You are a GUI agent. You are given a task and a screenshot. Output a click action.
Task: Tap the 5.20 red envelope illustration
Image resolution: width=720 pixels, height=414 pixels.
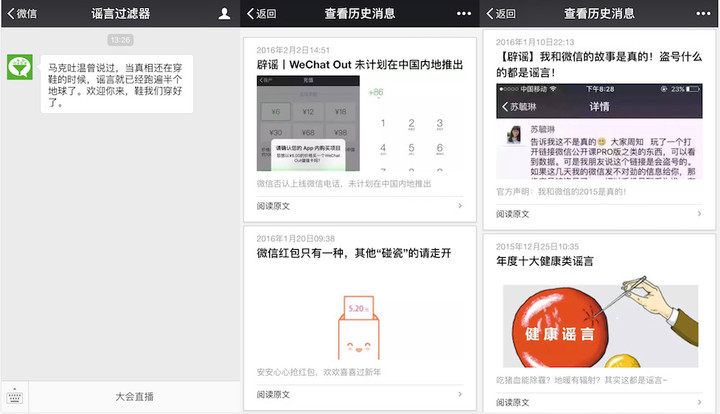click(x=359, y=327)
